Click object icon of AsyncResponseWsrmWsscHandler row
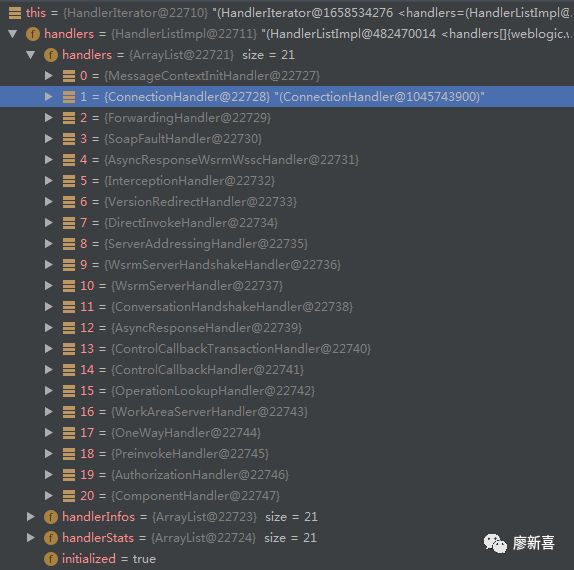This screenshot has height=570, width=574. pyautogui.click(x=69, y=160)
